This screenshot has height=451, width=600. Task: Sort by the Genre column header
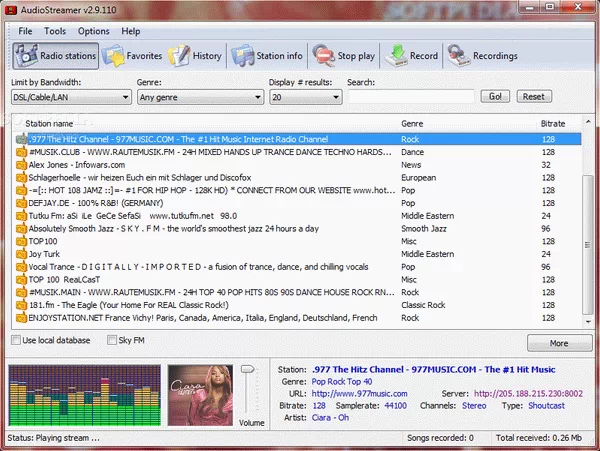click(412, 124)
